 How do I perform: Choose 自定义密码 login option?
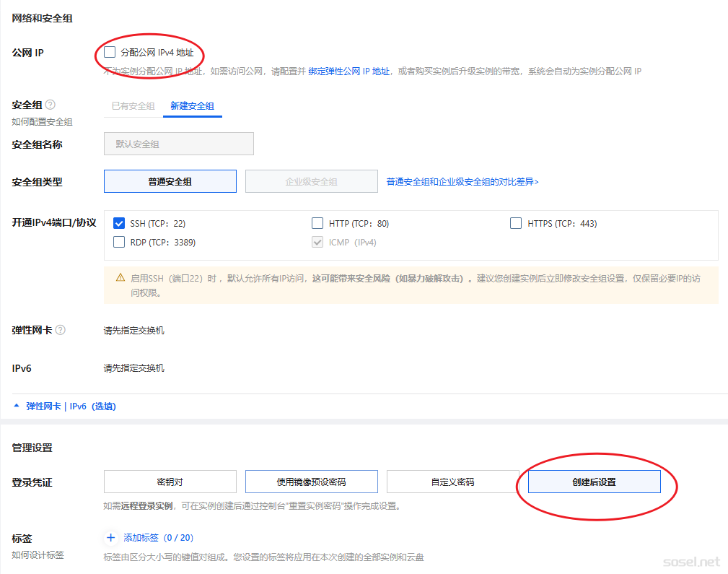(452, 482)
